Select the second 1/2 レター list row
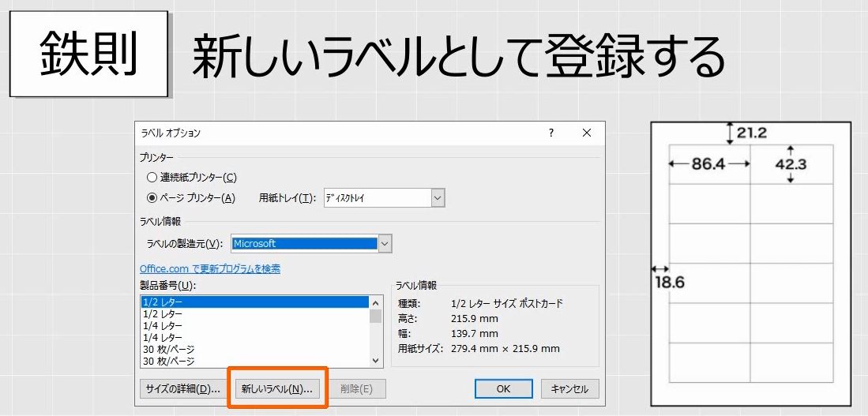The height and width of the screenshot is (416, 868). coord(254,313)
